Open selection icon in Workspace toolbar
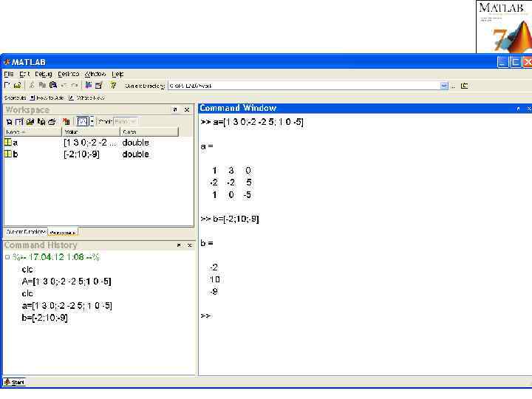 pos(19,121)
